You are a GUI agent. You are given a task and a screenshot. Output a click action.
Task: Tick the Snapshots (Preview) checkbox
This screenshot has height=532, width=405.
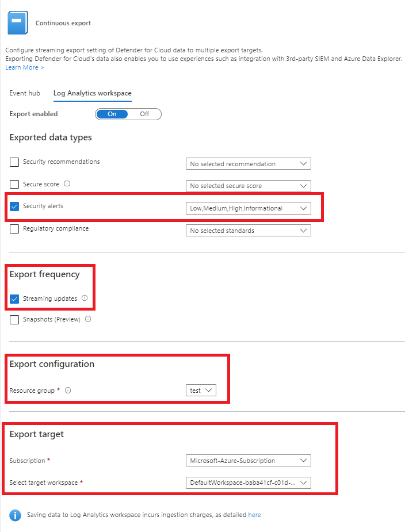coord(15,320)
